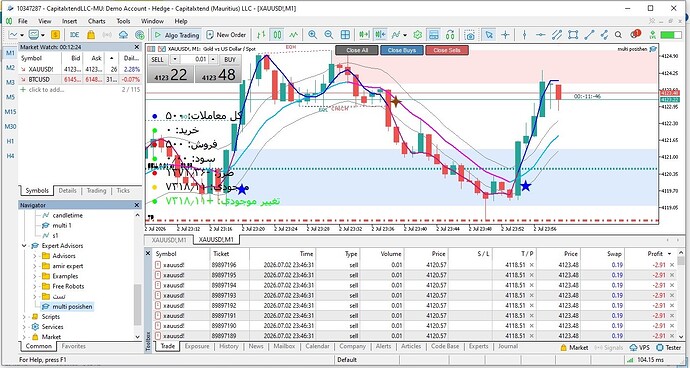This screenshot has width=690, height=368.
Task: Click the search magnifier in toolbar
Action: click(618, 35)
